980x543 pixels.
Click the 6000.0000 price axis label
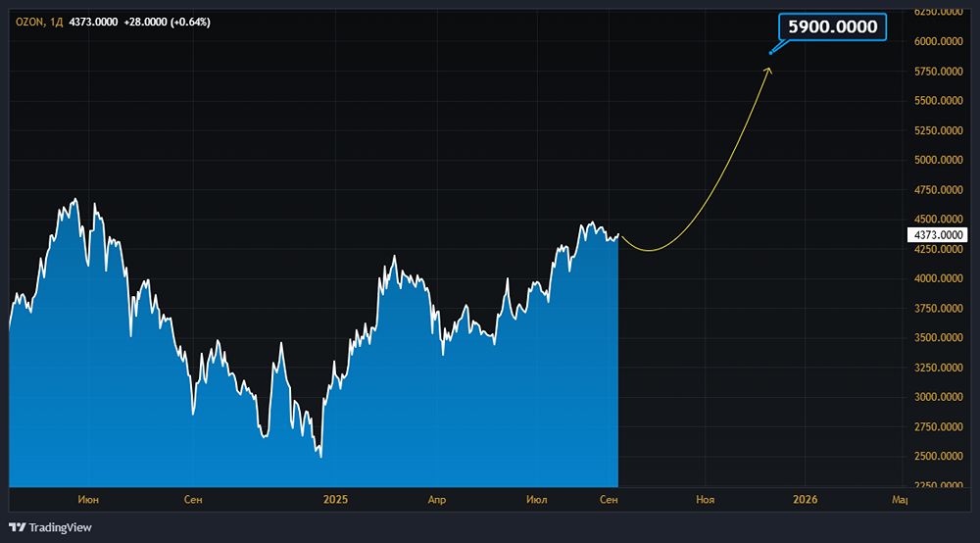tap(938, 41)
